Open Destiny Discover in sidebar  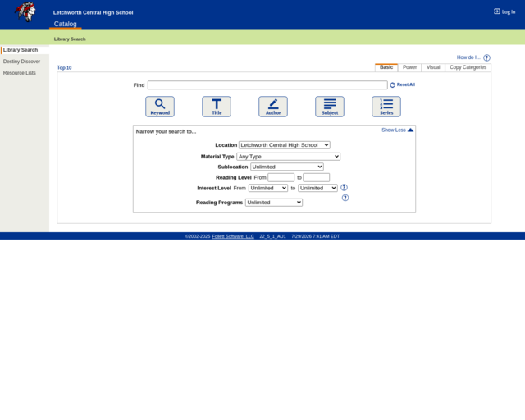click(21, 62)
